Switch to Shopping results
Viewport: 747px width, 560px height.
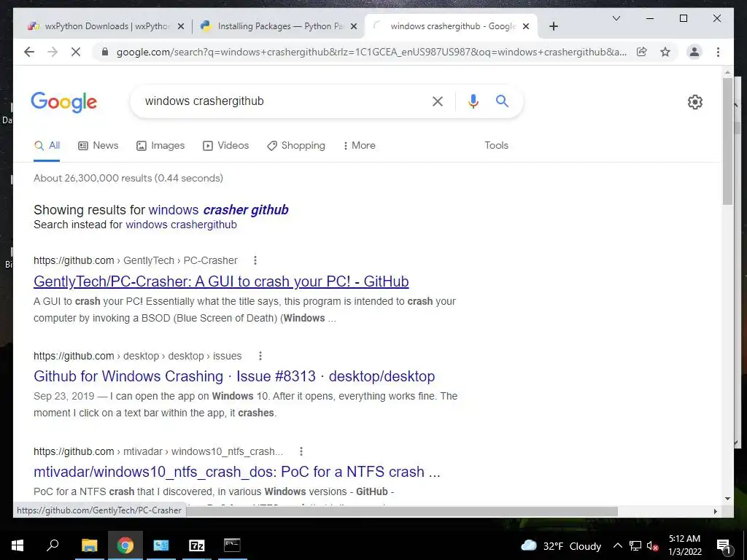296,146
